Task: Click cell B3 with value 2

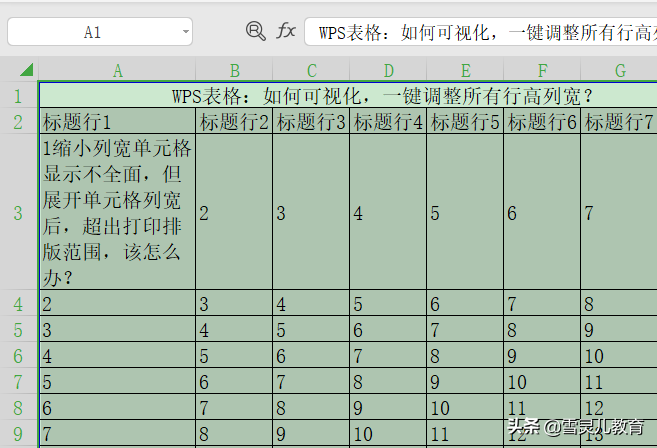Action: pos(234,212)
